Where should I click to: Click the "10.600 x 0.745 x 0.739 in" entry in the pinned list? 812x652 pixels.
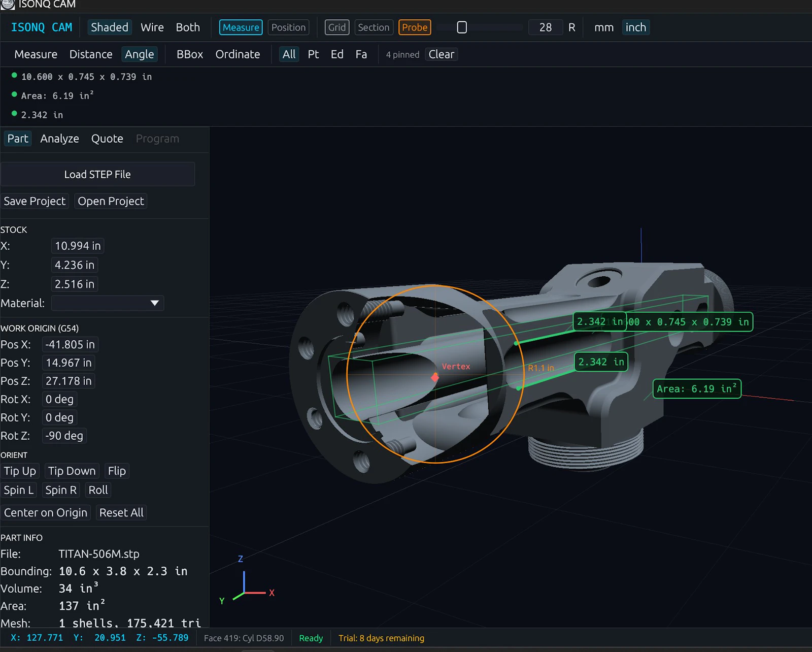tap(86, 77)
